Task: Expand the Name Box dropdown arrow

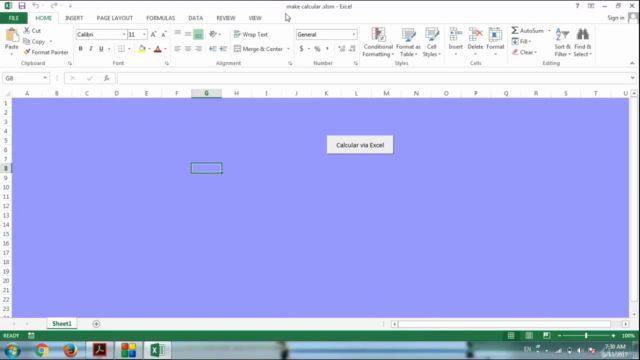Action: (45, 78)
